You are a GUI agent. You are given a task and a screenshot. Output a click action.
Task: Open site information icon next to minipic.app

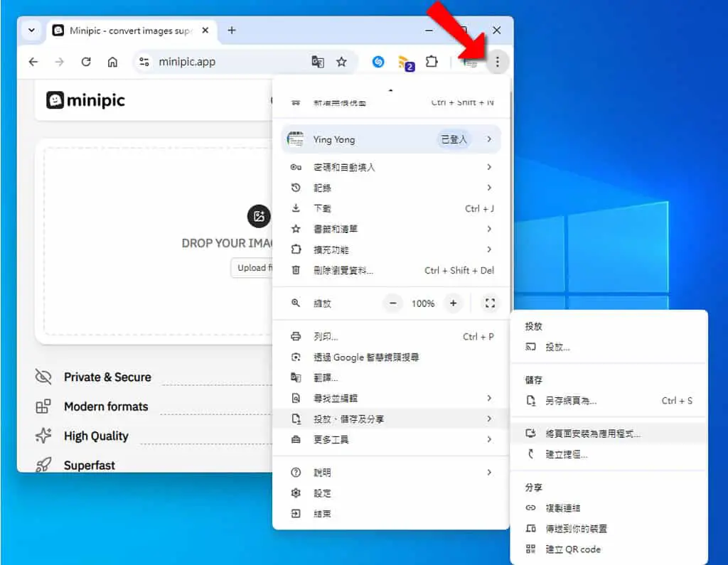click(144, 62)
